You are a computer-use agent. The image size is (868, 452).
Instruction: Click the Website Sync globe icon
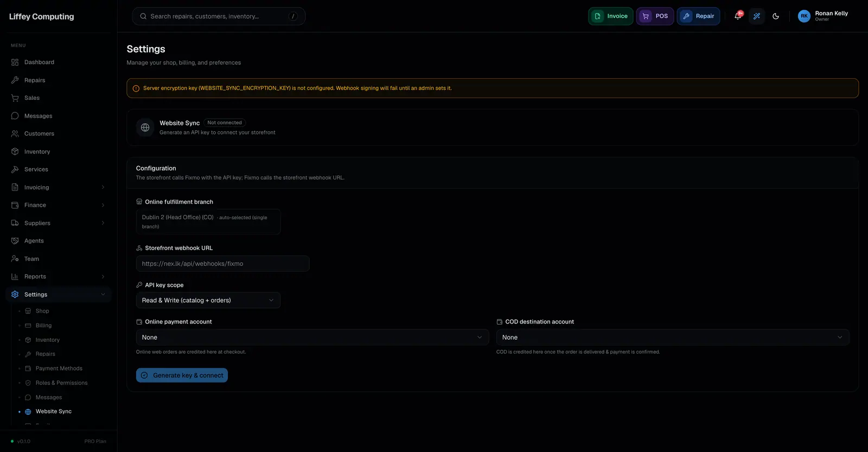point(145,128)
